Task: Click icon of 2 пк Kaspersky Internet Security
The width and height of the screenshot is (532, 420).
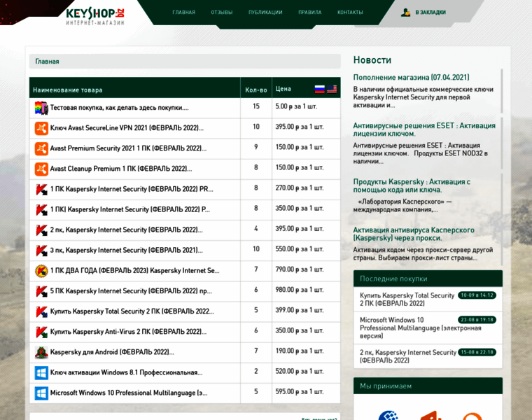Action: coord(41,230)
